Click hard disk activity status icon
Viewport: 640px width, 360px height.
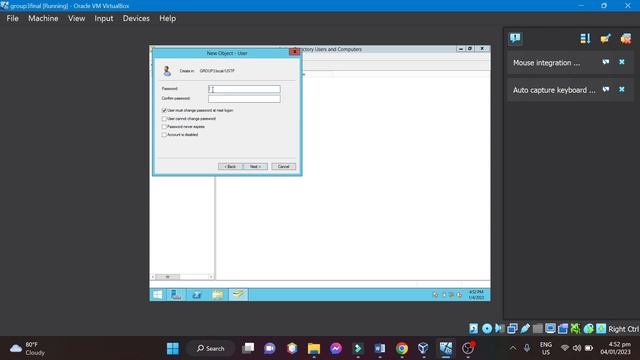tap(473, 329)
